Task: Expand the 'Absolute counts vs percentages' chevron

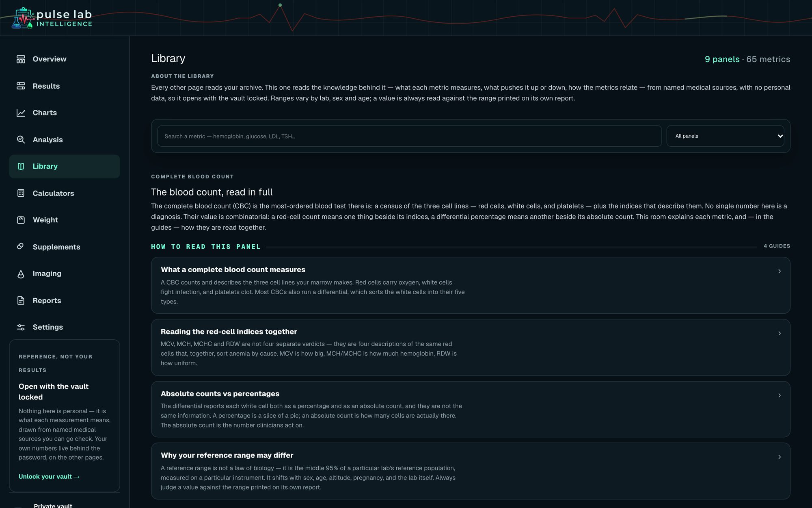Action: coord(780,395)
